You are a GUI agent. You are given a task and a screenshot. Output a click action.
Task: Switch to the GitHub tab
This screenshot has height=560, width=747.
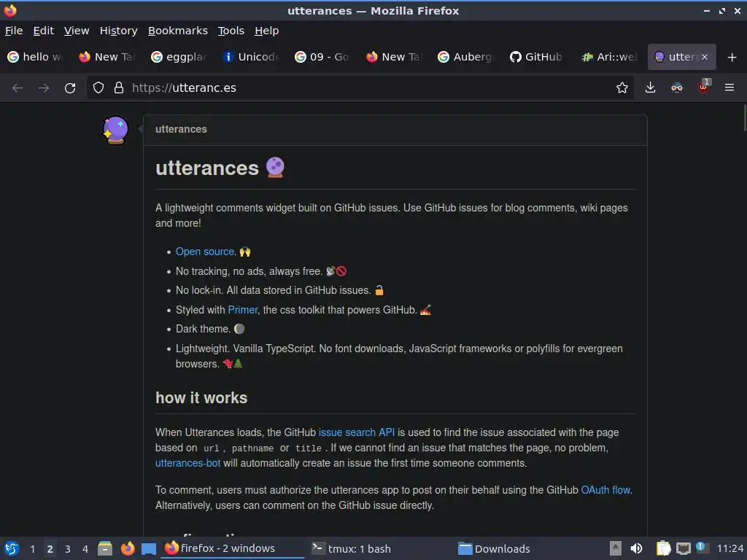(x=538, y=57)
